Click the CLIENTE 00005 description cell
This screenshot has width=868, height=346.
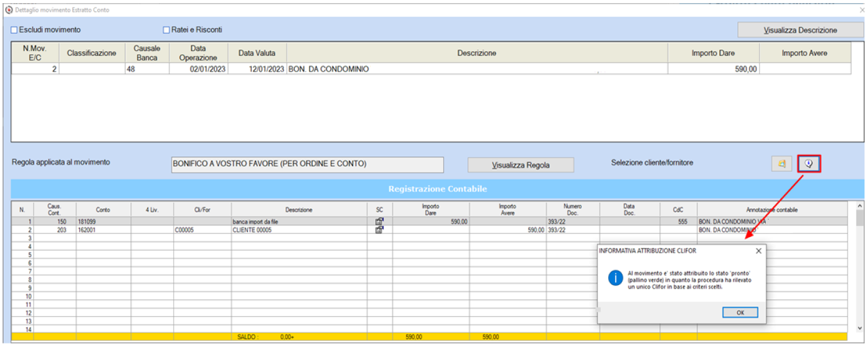pos(299,230)
